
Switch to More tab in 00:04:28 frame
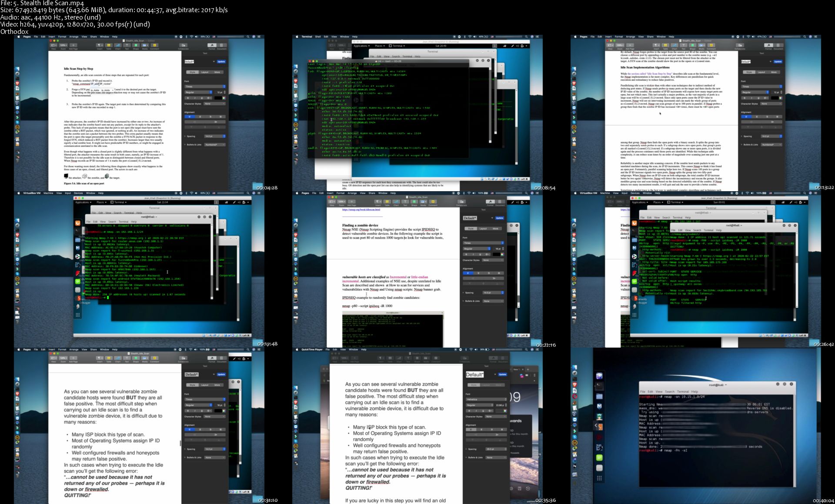point(217,72)
